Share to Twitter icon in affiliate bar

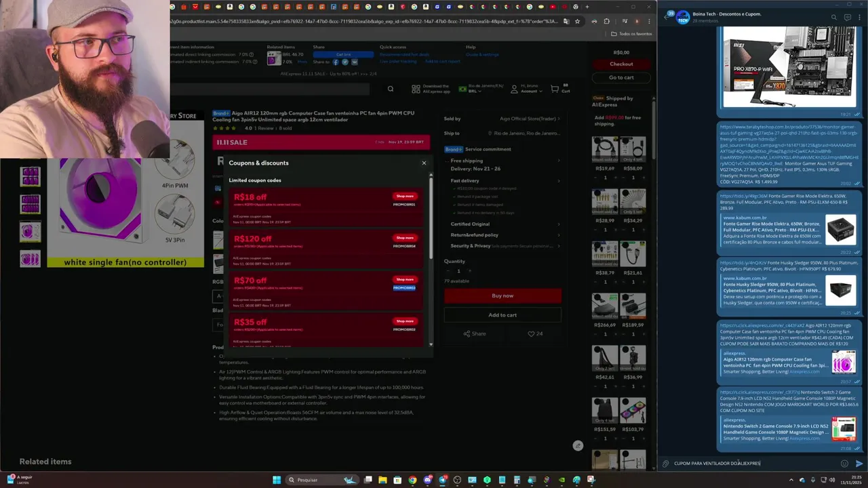click(x=344, y=62)
